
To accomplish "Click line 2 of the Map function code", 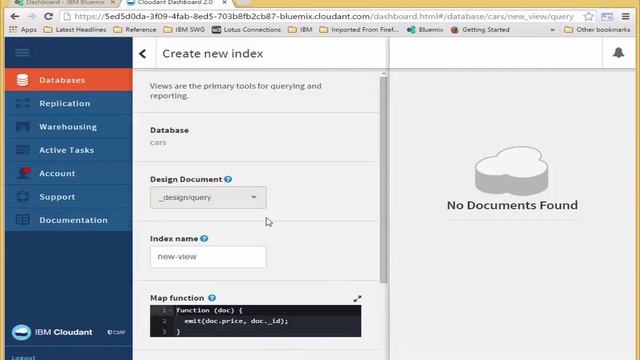I will (x=256, y=321).
